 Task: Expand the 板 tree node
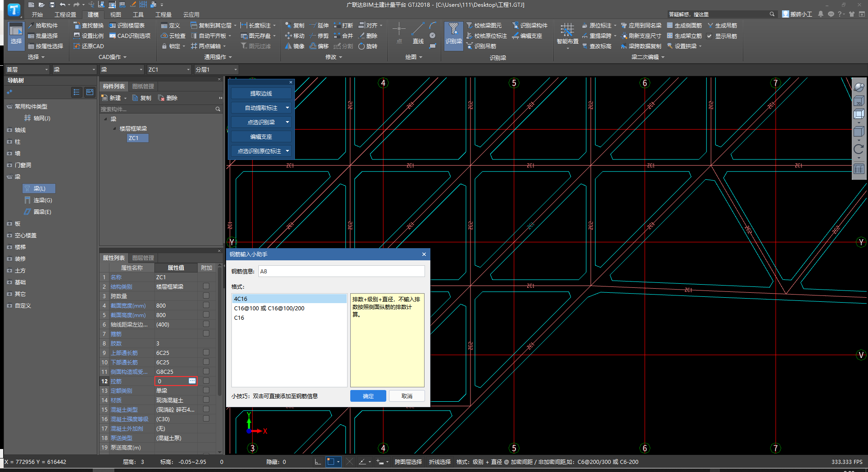click(9, 224)
